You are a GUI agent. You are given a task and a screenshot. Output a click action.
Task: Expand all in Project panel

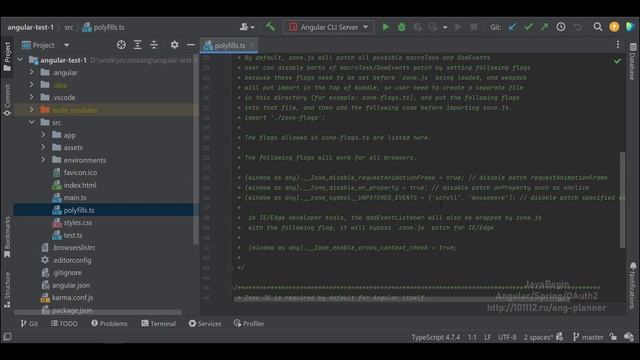click(138, 45)
